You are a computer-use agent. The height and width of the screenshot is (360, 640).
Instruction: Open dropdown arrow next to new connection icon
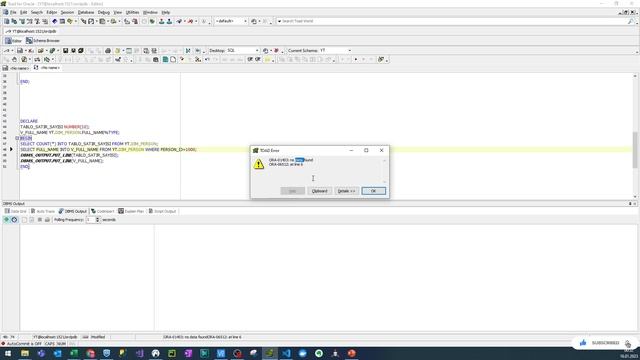185,21
